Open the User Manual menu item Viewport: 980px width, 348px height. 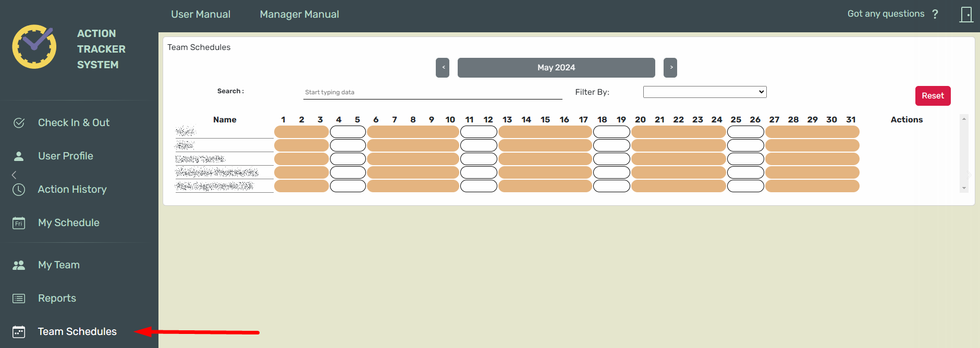pos(201,15)
